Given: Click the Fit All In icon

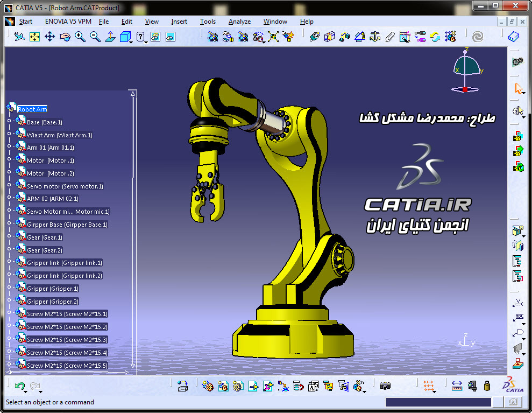Looking at the screenshot, I should pyautogui.click(x=34, y=36).
